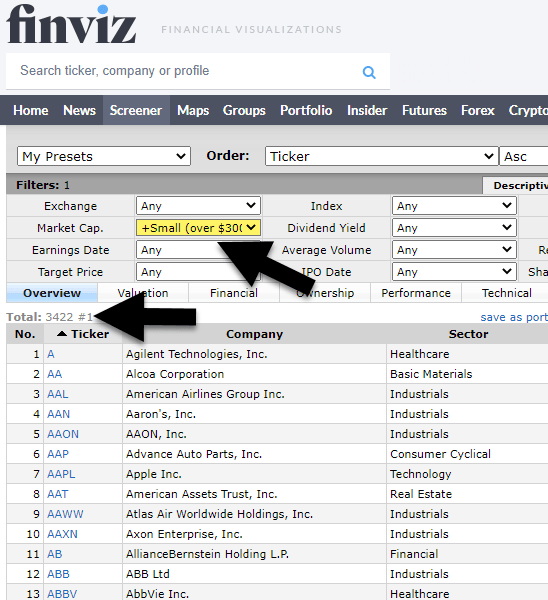Sort by the Company column header
The width and height of the screenshot is (548, 600).
click(254, 334)
